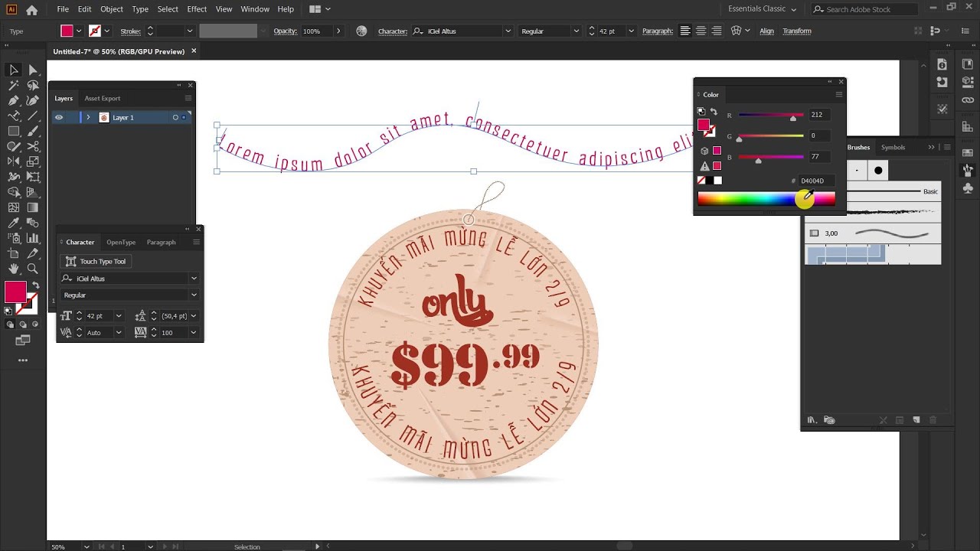
Task: Click the Search Adobe Stock field
Action: click(x=864, y=9)
